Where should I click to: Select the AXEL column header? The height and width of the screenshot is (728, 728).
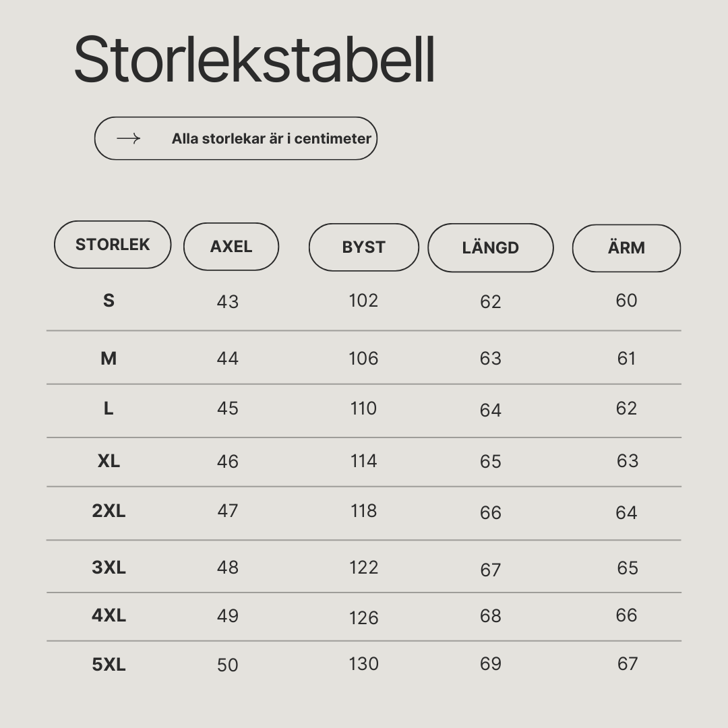231,247
